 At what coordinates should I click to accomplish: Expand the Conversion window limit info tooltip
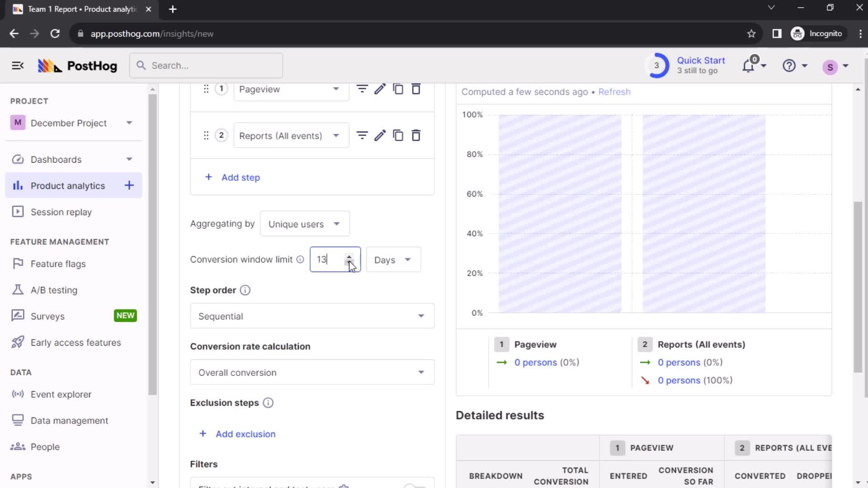point(301,259)
